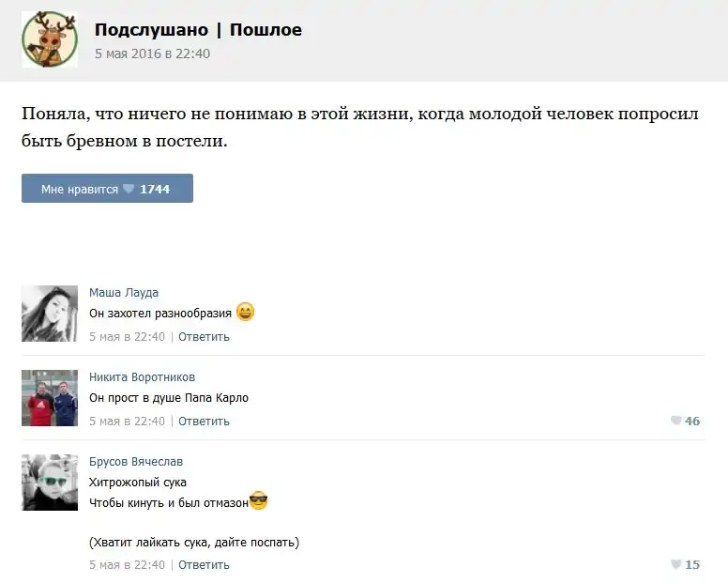
Task: Click Брусов Вячеслав's avatar photo
Action: click(50, 483)
